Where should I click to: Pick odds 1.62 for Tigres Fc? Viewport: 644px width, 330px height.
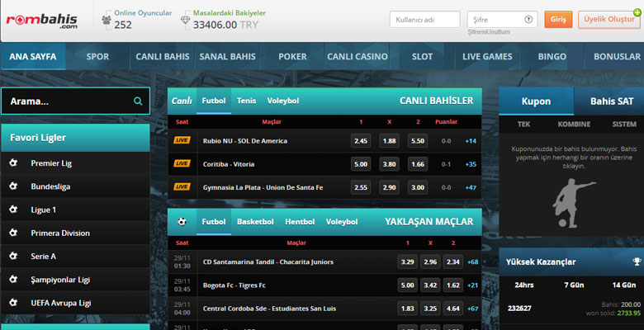tap(453, 285)
